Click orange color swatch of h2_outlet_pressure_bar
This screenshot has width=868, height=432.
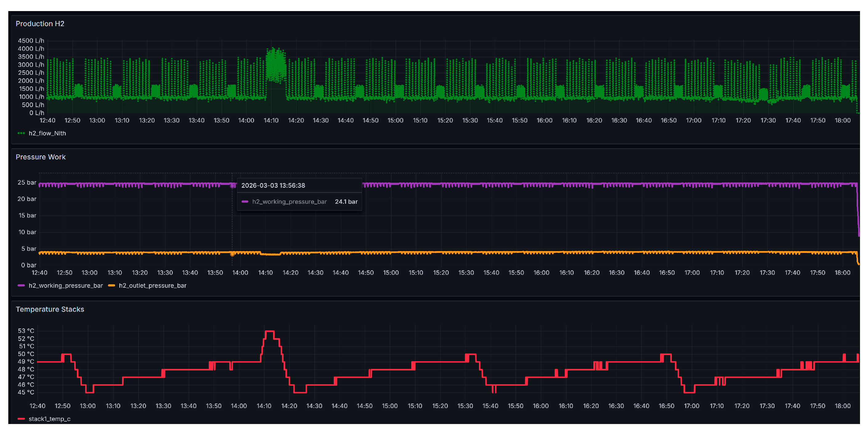112,286
